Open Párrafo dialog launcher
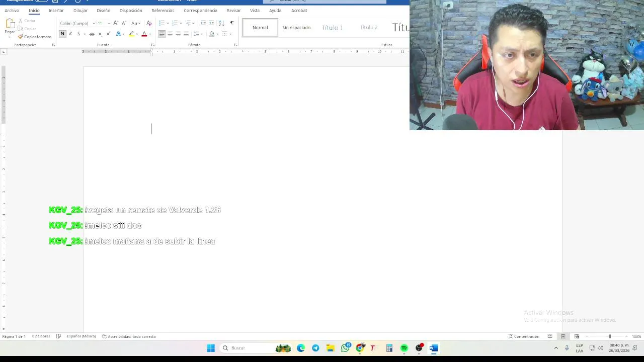 click(x=235, y=45)
